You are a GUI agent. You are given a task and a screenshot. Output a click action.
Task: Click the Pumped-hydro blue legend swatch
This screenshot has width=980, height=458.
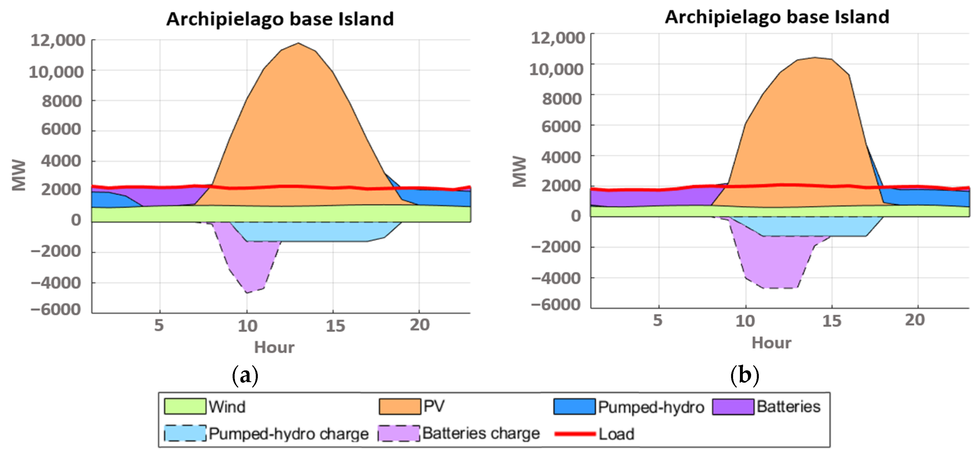574,406
